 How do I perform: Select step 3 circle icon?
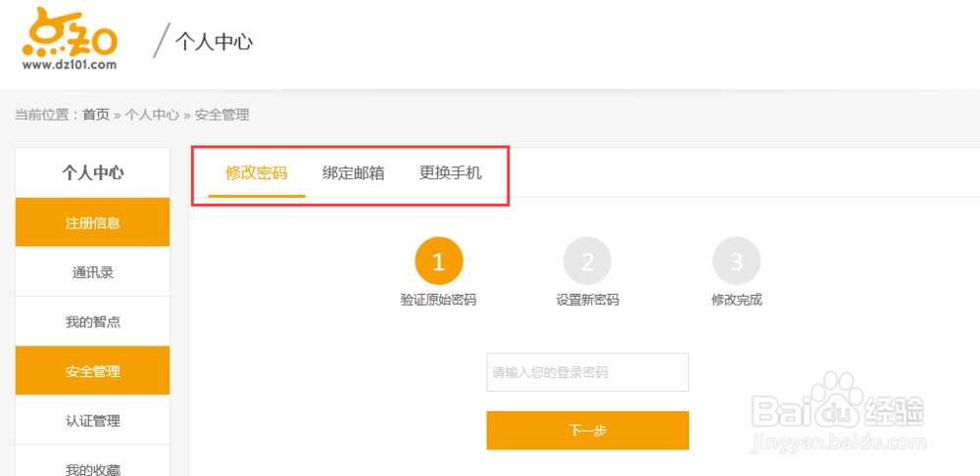point(736,261)
